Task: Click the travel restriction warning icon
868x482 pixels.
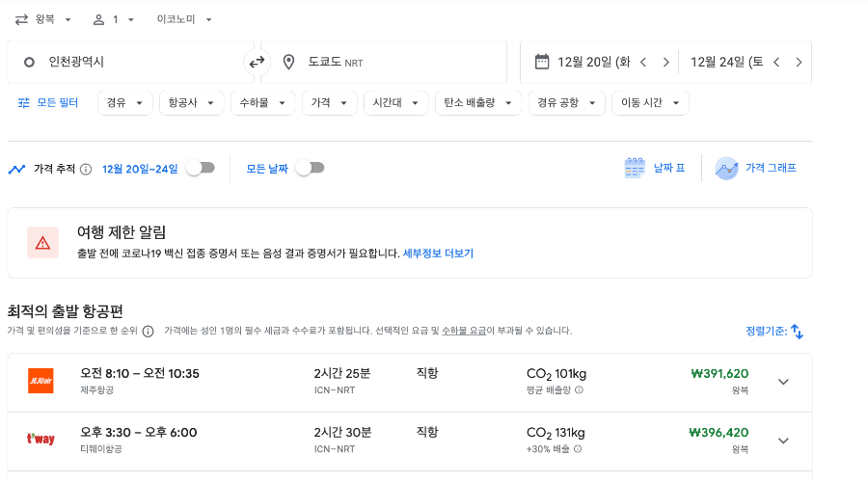Action: coord(42,243)
